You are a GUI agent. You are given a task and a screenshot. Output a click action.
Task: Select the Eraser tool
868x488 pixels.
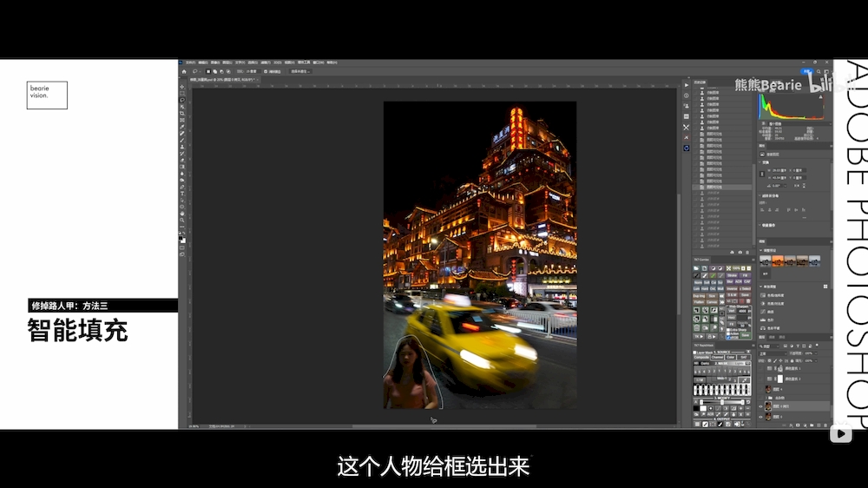tap(182, 160)
